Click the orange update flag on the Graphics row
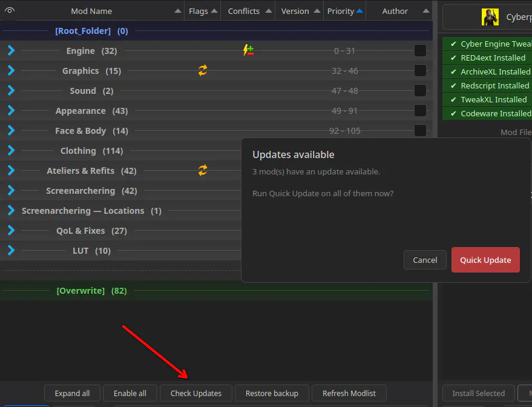Viewport: 532px width, 407px height. click(203, 71)
